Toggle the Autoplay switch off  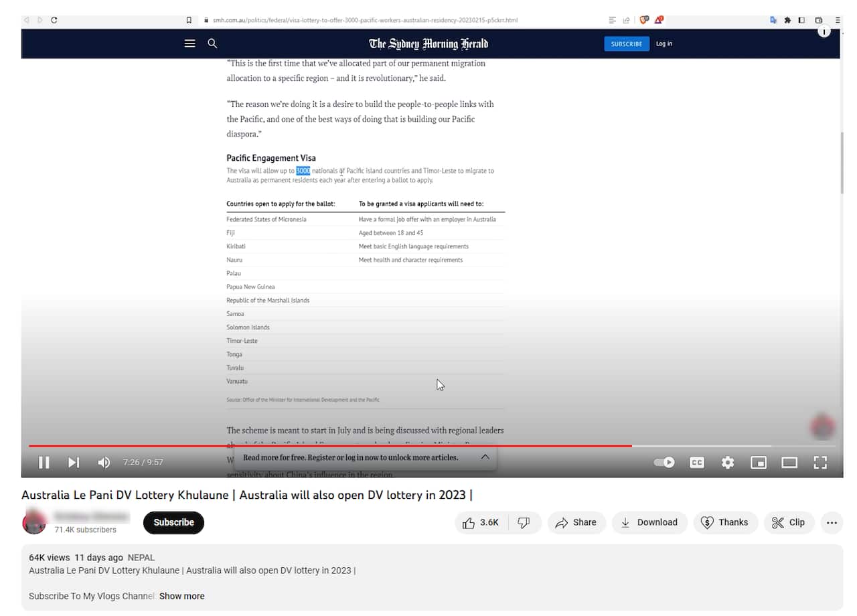[664, 462]
